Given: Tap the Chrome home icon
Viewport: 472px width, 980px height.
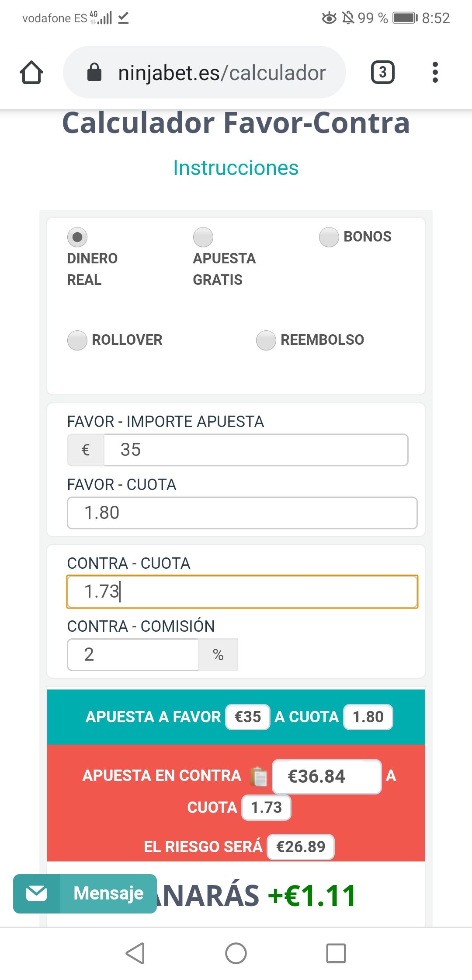Looking at the screenshot, I should pyautogui.click(x=31, y=72).
